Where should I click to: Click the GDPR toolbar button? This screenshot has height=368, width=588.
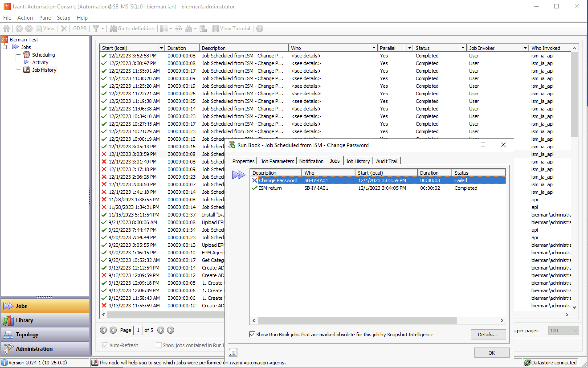point(80,29)
